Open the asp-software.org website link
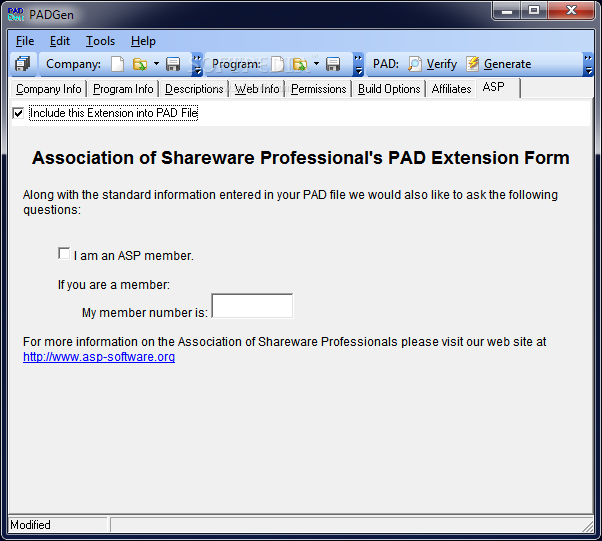 click(99, 357)
